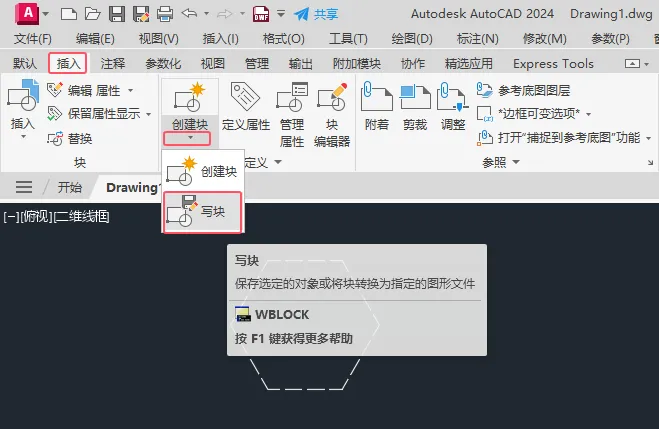Switch to the 输出 ribbon tab
The height and width of the screenshot is (429, 659).
pos(301,63)
